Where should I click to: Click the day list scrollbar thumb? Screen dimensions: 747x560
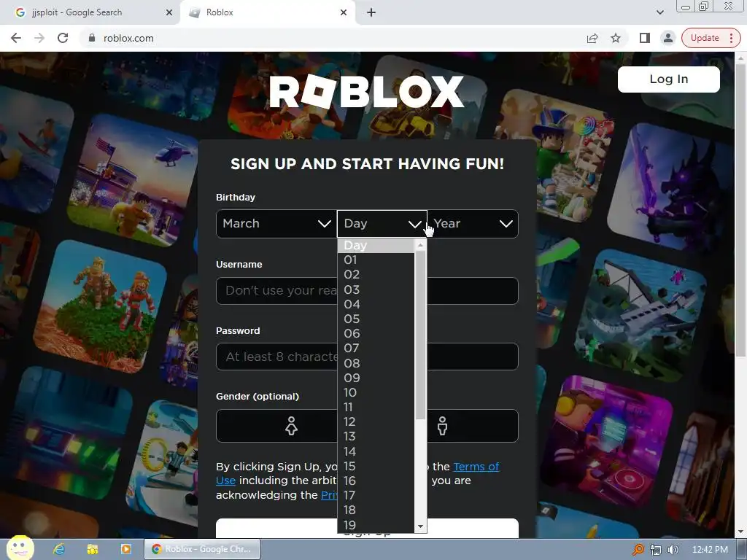(420, 335)
